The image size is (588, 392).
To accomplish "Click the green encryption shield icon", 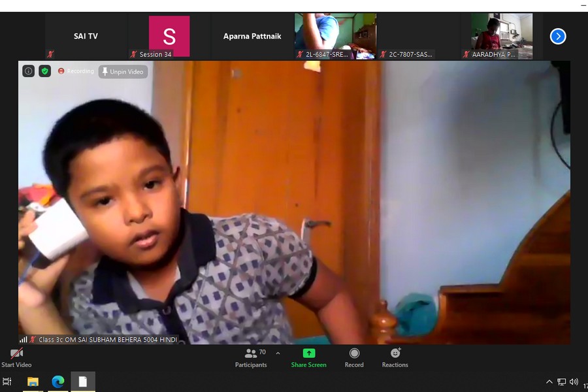I will tap(45, 71).
